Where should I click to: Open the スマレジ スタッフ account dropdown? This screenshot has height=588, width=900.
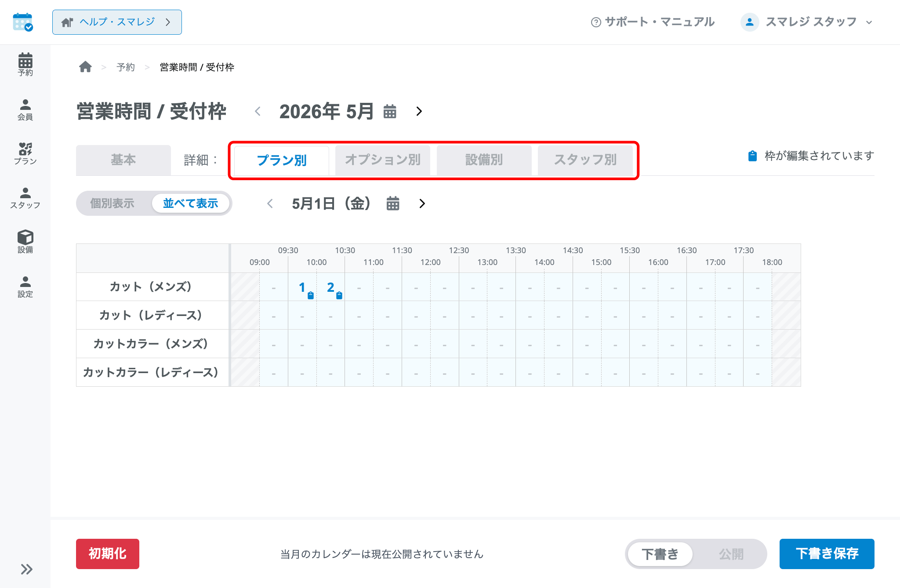807,22
